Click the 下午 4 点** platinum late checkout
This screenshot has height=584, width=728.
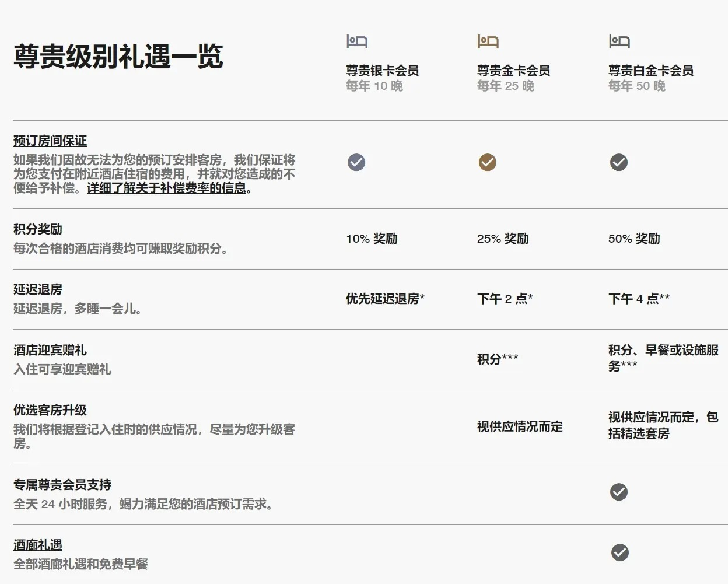pyautogui.click(x=639, y=299)
